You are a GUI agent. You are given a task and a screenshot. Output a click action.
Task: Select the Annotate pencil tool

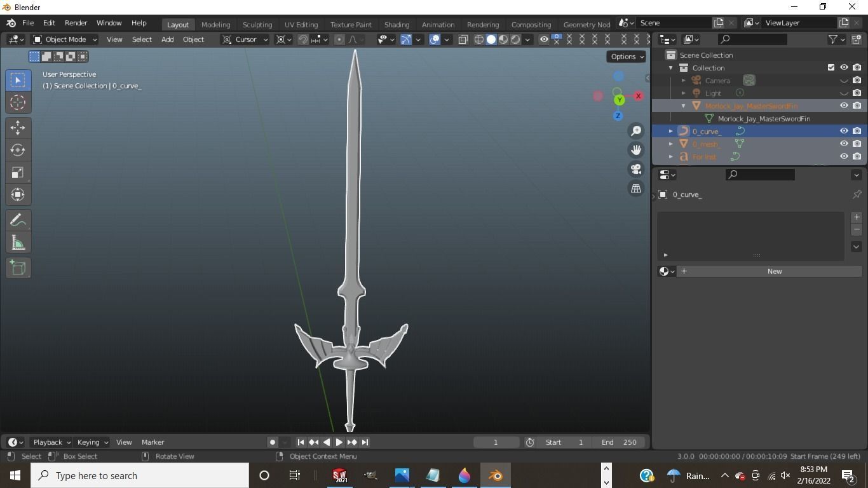coord(18,220)
